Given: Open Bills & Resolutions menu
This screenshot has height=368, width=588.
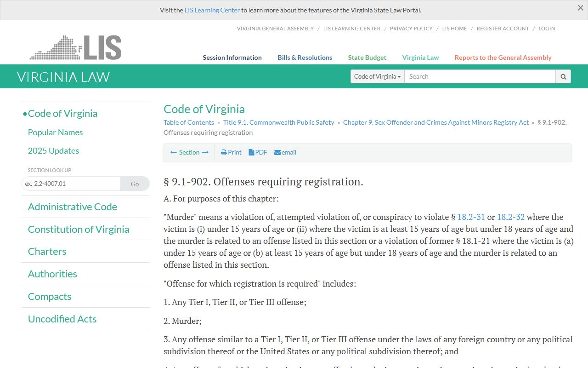Looking at the screenshot, I should tap(305, 57).
